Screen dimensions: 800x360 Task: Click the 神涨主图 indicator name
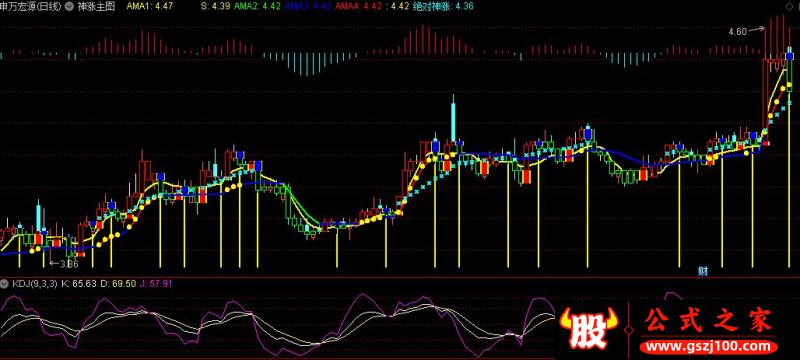96,7
